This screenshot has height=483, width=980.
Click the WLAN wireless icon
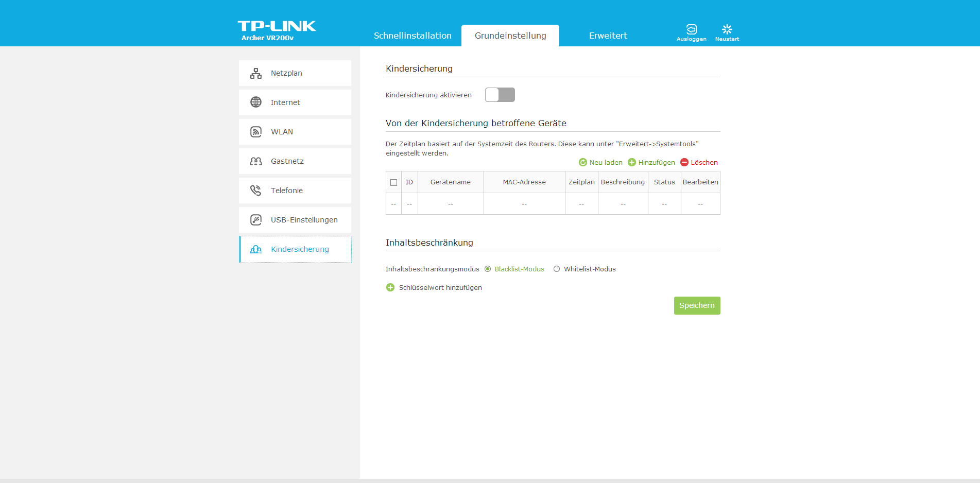point(256,132)
